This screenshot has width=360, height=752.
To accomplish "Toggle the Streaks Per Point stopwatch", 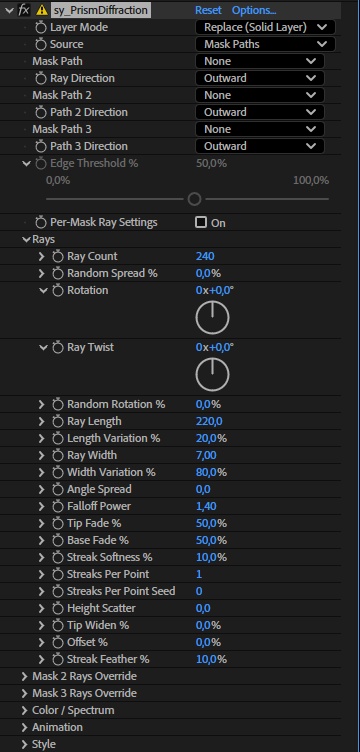I will [x=58, y=575].
